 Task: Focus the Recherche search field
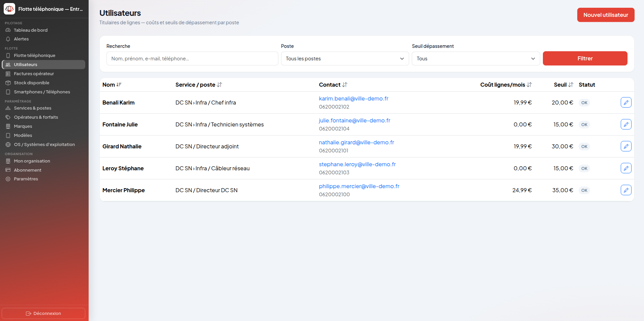pyautogui.click(x=192, y=59)
